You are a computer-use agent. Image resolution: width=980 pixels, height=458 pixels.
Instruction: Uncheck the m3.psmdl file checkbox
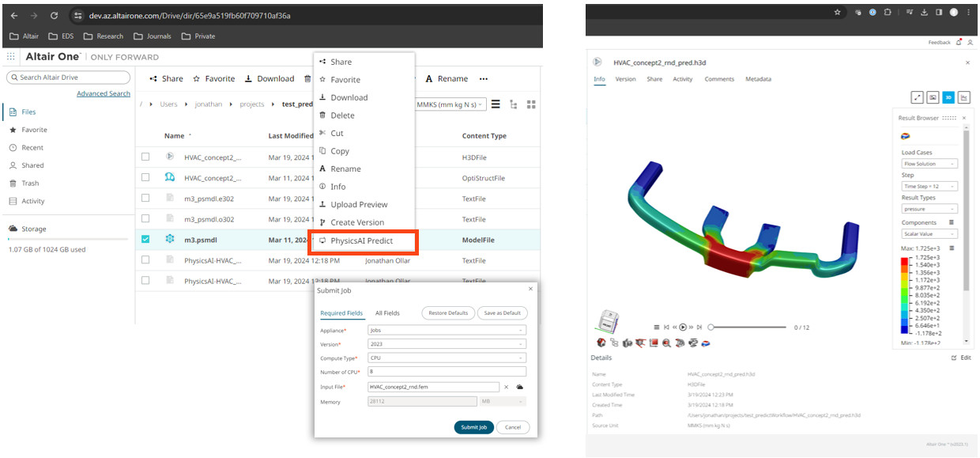coord(145,240)
